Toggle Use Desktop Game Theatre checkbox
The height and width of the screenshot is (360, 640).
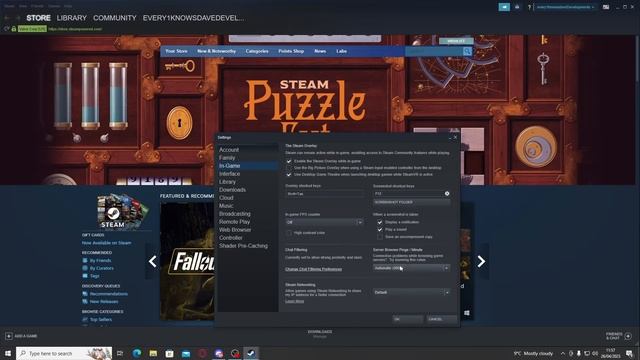(x=289, y=175)
